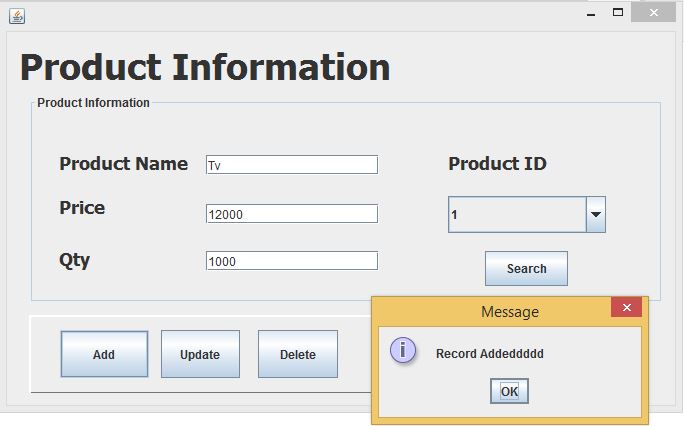The image size is (684, 426).
Task: Click the Product ID label
Action: pos(498,164)
